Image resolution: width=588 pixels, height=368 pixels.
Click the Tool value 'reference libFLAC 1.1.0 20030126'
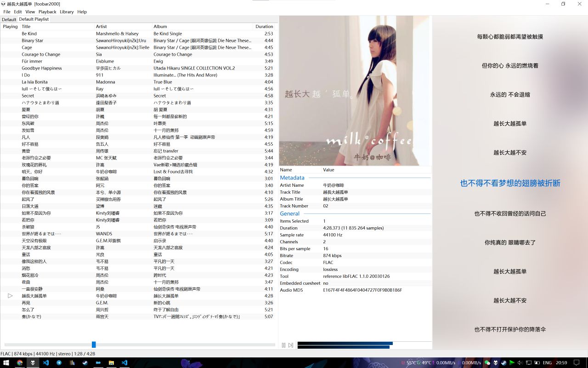click(x=356, y=276)
